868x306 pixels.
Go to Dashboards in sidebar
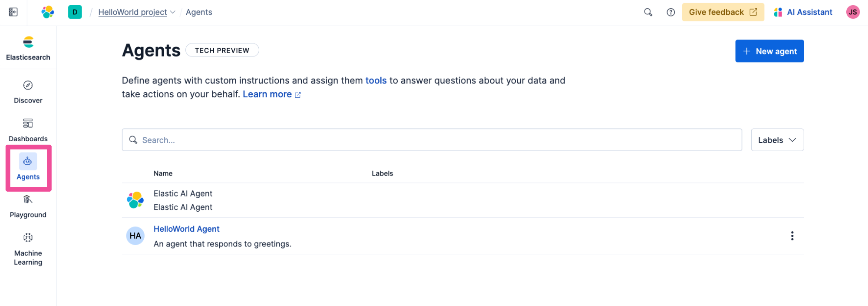tap(28, 130)
